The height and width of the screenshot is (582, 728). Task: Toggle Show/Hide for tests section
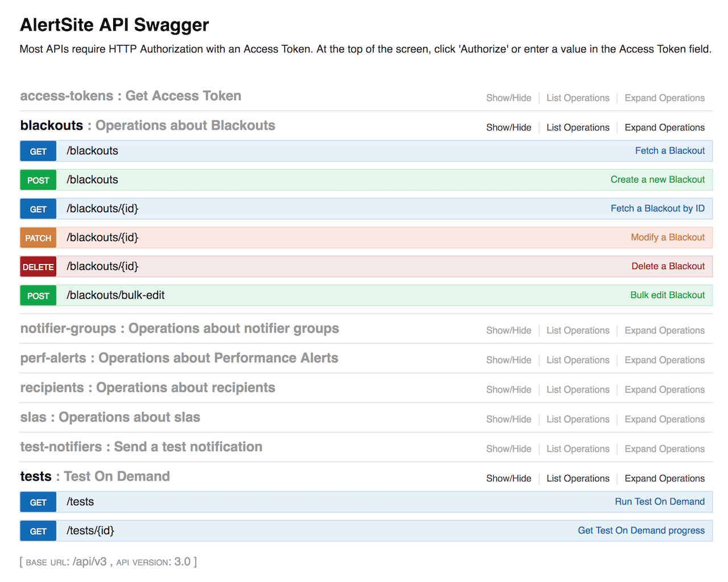(x=508, y=478)
